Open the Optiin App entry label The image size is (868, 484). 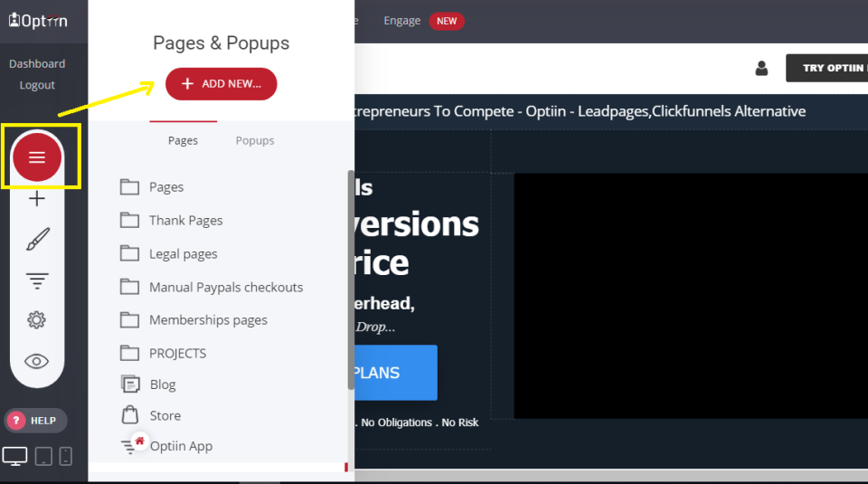click(181, 446)
